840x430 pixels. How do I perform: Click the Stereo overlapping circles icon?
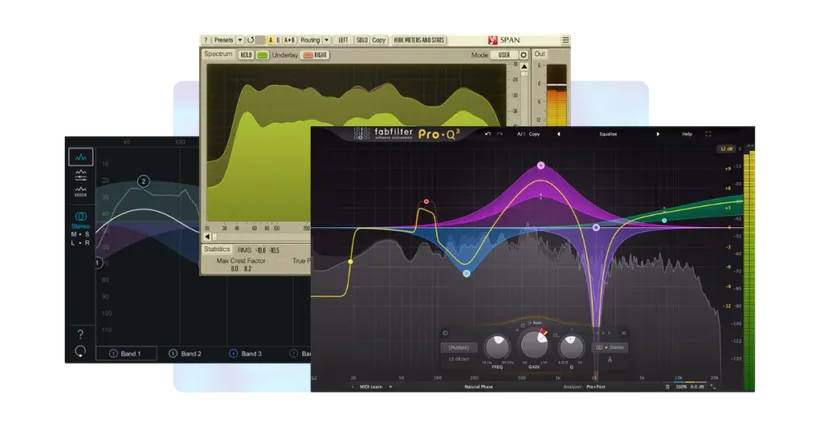click(x=81, y=216)
